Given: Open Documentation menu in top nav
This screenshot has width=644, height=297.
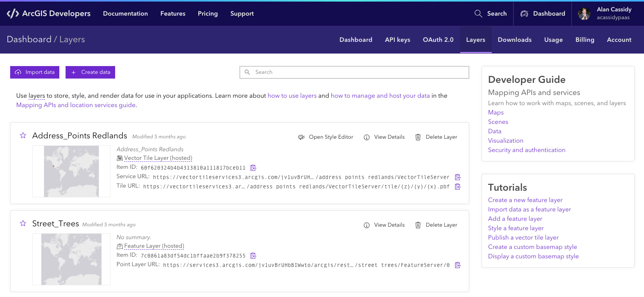Looking at the screenshot, I should (x=125, y=13).
